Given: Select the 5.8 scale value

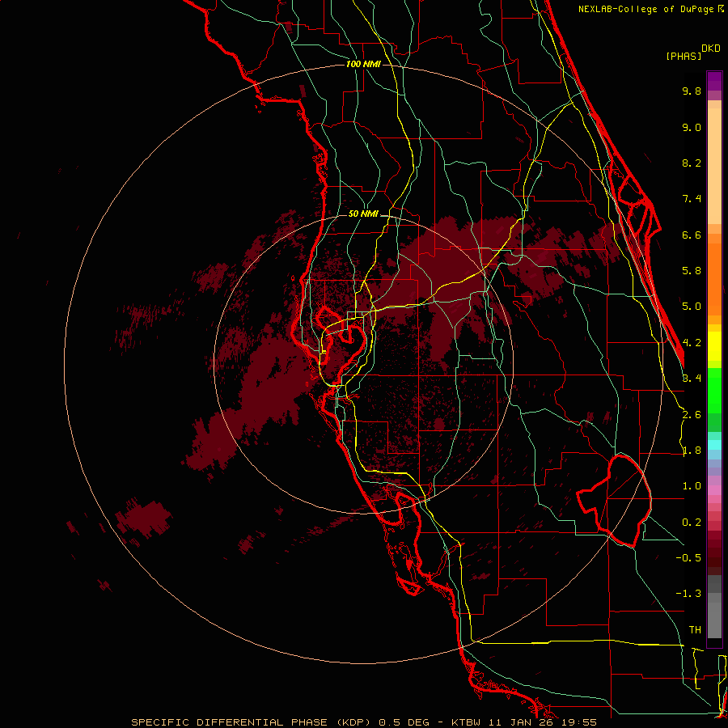Looking at the screenshot, I should (692, 271).
